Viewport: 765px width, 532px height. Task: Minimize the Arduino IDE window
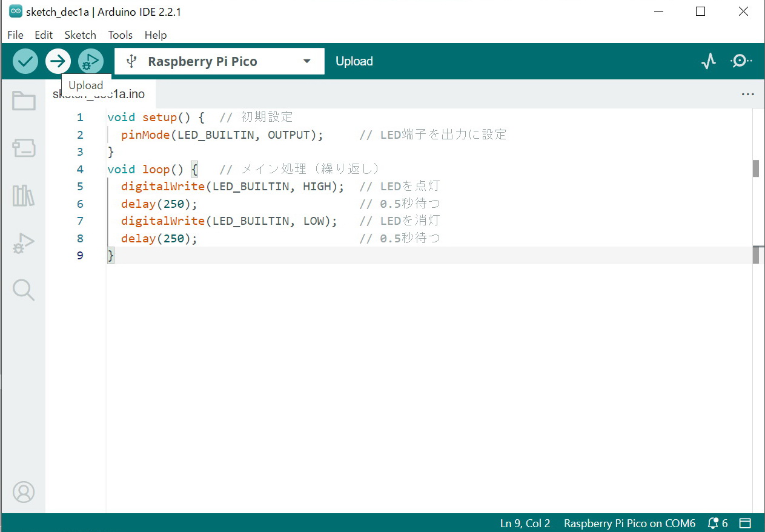click(658, 12)
